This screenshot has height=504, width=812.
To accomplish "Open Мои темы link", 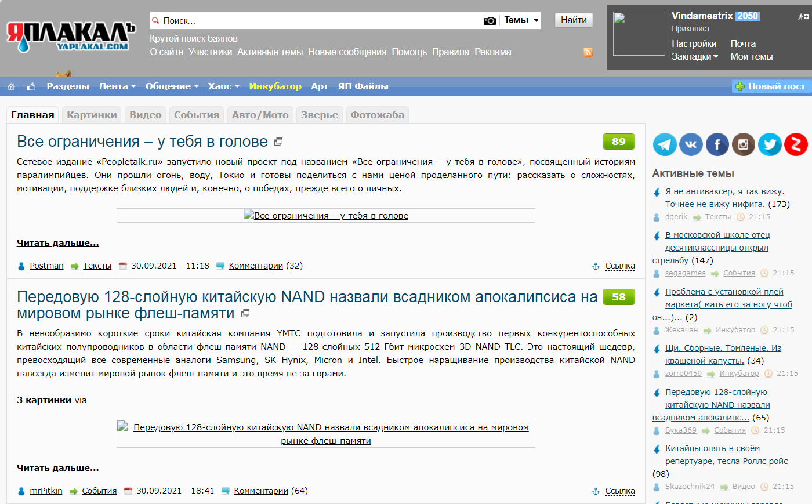I will (752, 56).
